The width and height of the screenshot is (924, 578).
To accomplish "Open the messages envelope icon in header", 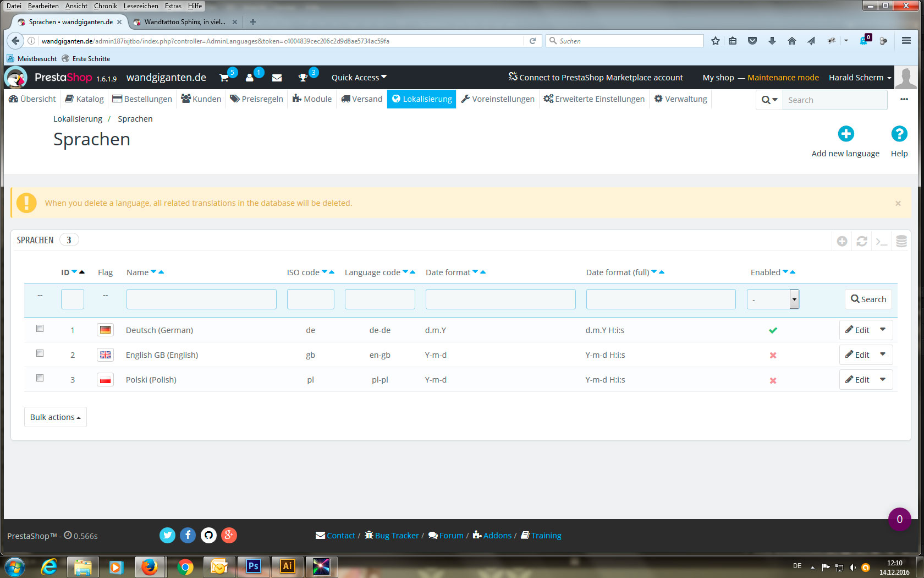I will click(x=277, y=78).
